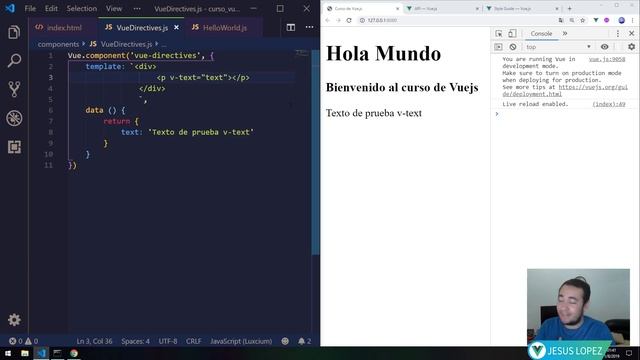Toggle the device toolbar in DevTools

click(512, 33)
